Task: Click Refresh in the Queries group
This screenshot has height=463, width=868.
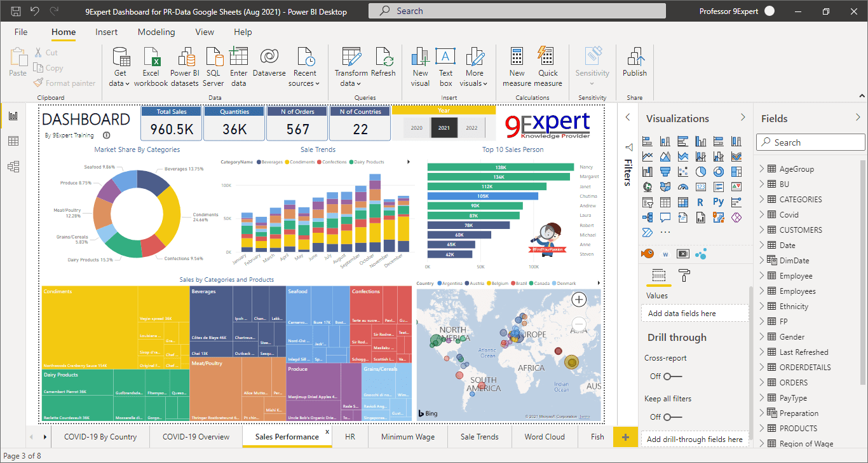Action: coord(383,64)
